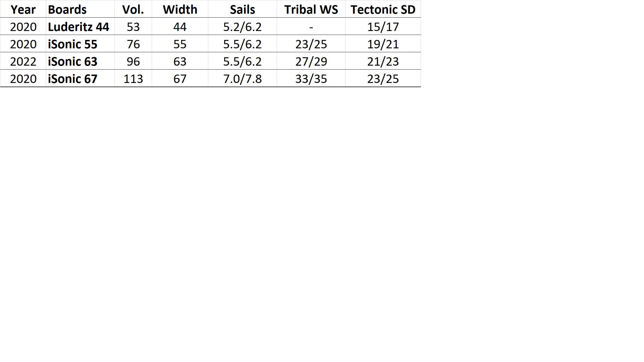Click the iSonic 55 board cell
644x362 pixels.
point(73,44)
